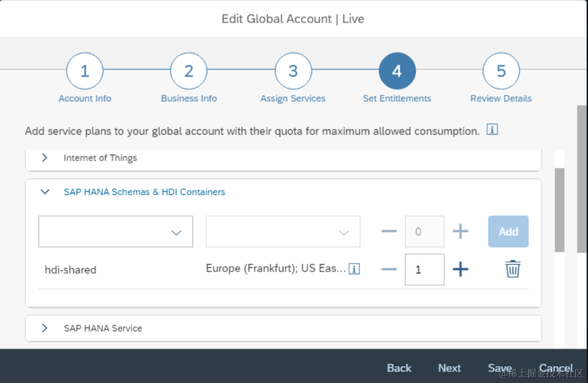Image resolution: width=588 pixels, height=383 pixels.
Task: Click the Back button
Action: pyautogui.click(x=399, y=368)
